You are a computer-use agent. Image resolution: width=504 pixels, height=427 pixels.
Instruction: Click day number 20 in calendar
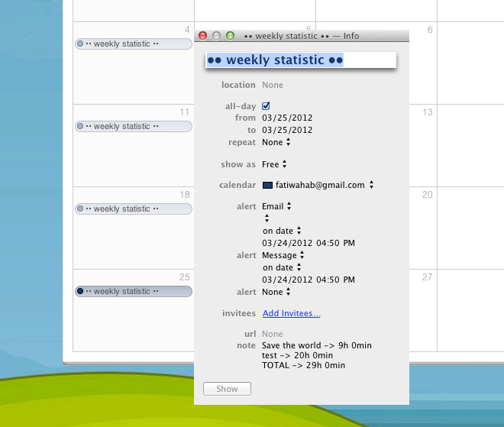point(427,195)
